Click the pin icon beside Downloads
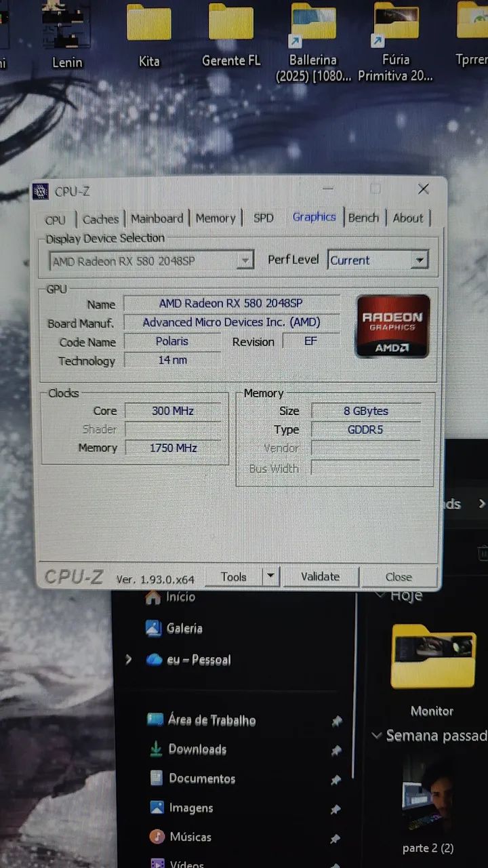 tap(336, 751)
